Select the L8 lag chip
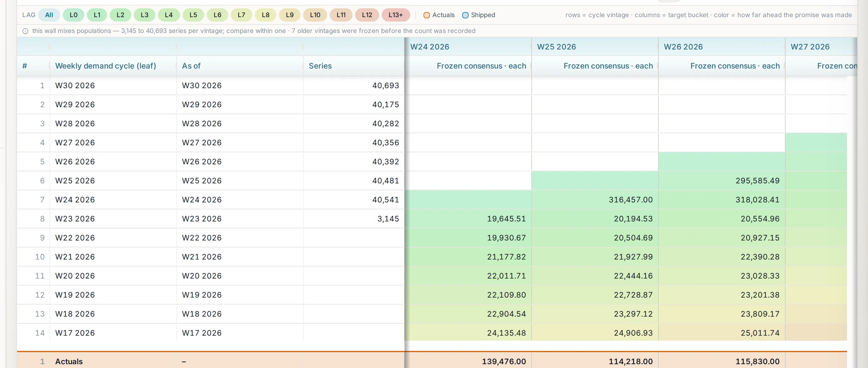 tap(266, 15)
